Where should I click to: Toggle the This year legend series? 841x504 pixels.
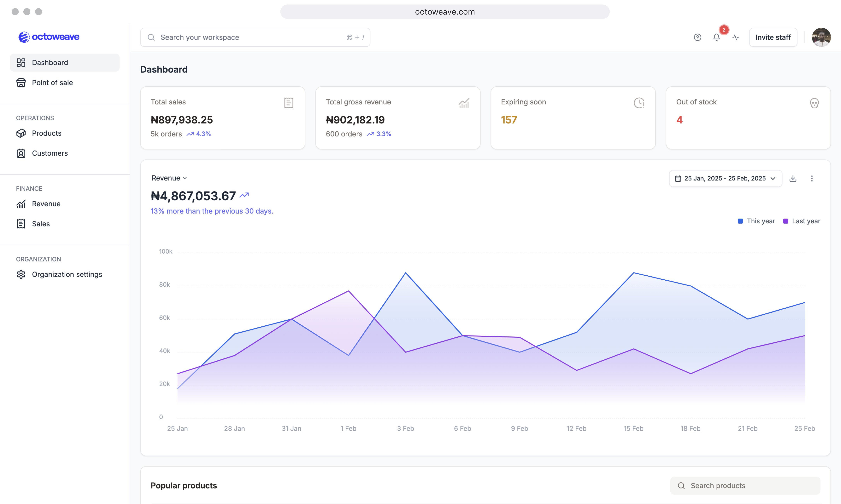click(756, 221)
